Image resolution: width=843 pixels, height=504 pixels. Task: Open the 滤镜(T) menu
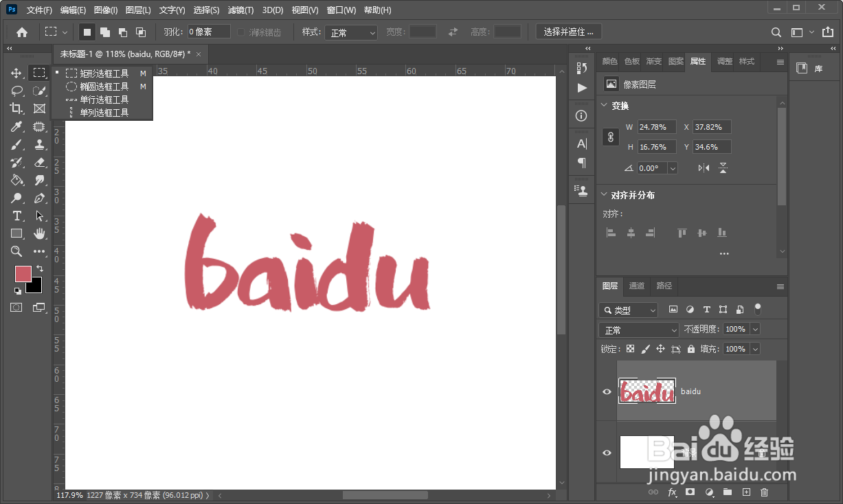[240, 10]
